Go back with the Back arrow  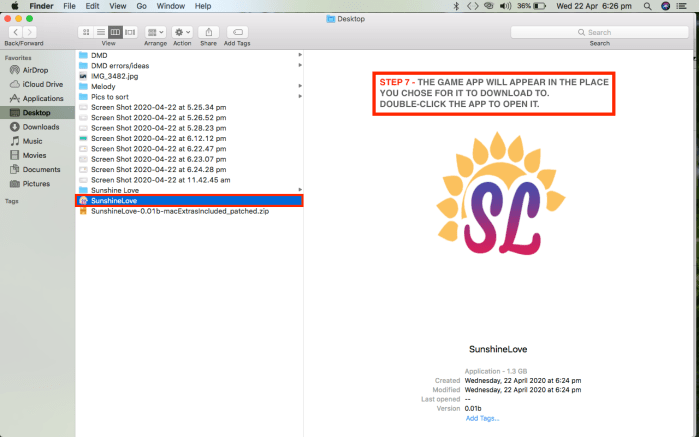(15, 32)
